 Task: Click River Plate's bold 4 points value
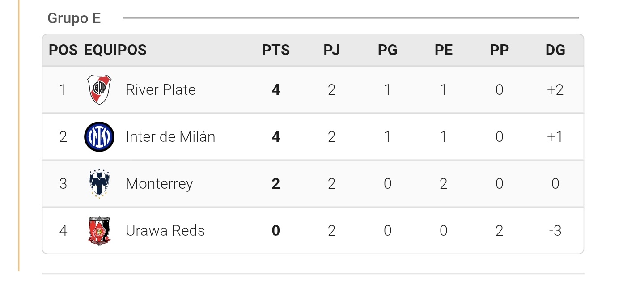click(x=276, y=90)
